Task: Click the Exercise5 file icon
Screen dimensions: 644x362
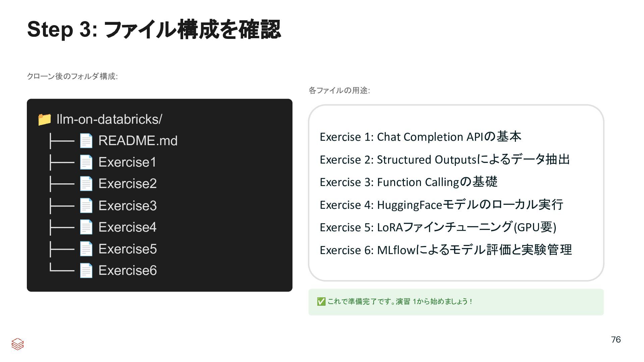Action: pyautogui.click(x=86, y=249)
